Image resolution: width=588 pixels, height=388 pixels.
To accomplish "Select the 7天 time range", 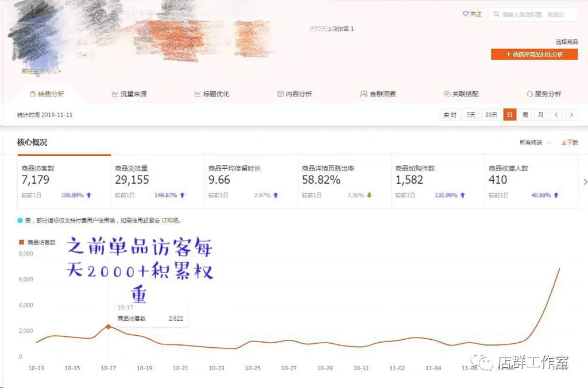I will [471, 115].
